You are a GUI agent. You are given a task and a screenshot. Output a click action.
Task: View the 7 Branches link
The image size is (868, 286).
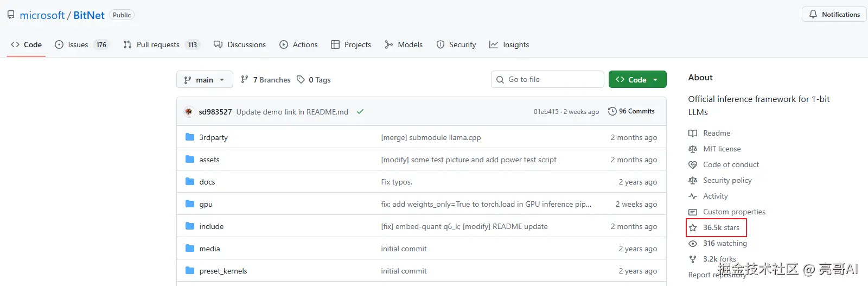[x=266, y=80]
